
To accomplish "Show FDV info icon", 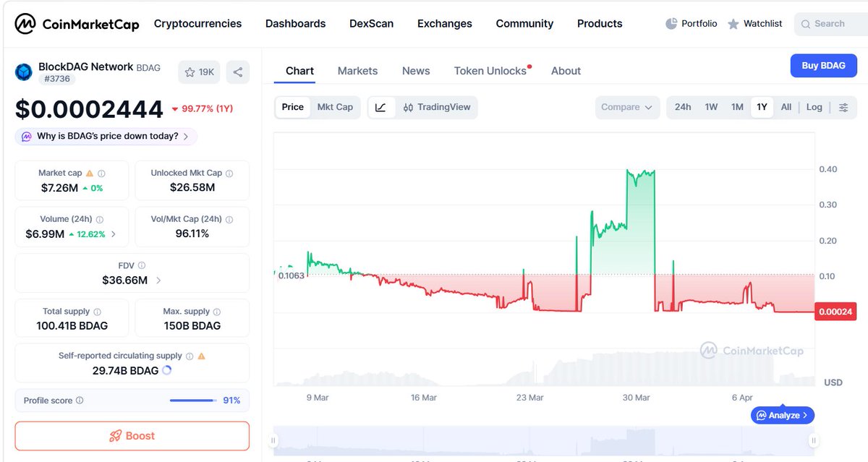I will click(142, 265).
